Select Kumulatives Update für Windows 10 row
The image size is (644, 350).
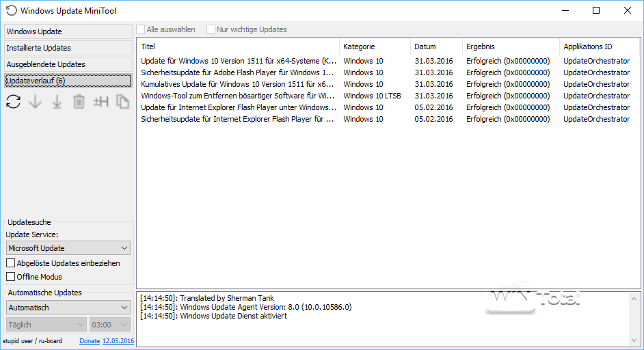(388, 84)
